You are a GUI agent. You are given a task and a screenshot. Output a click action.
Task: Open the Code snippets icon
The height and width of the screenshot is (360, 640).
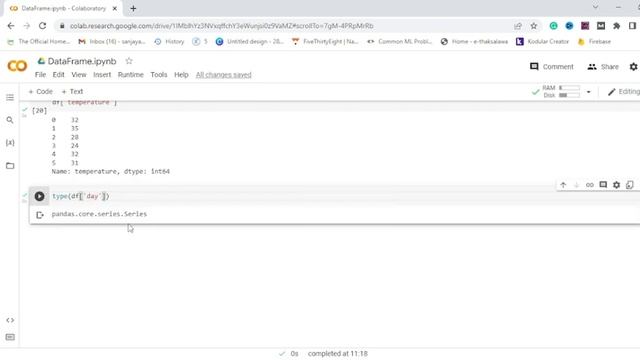pyautogui.click(x=10, y=320)
